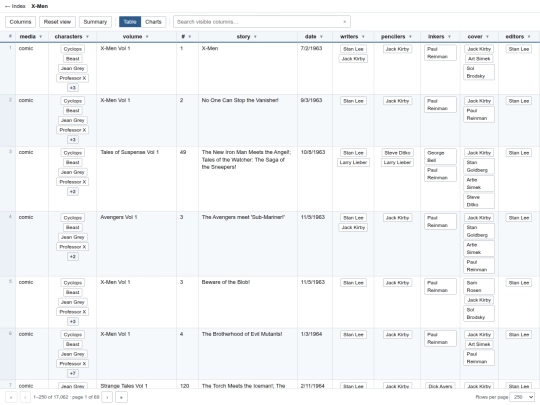540x405 pixels.
Task: Click Cyclops tag in row 1
Action: 73,49
